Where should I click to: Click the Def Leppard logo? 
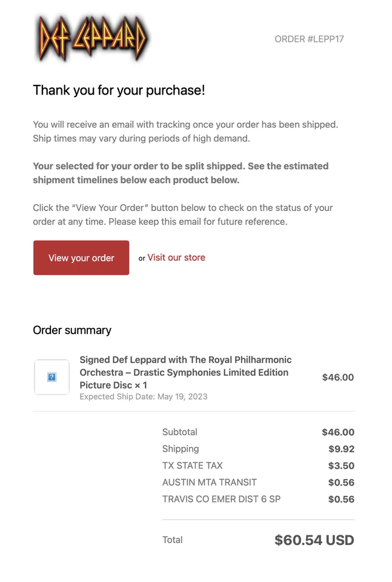pos(92,39)
